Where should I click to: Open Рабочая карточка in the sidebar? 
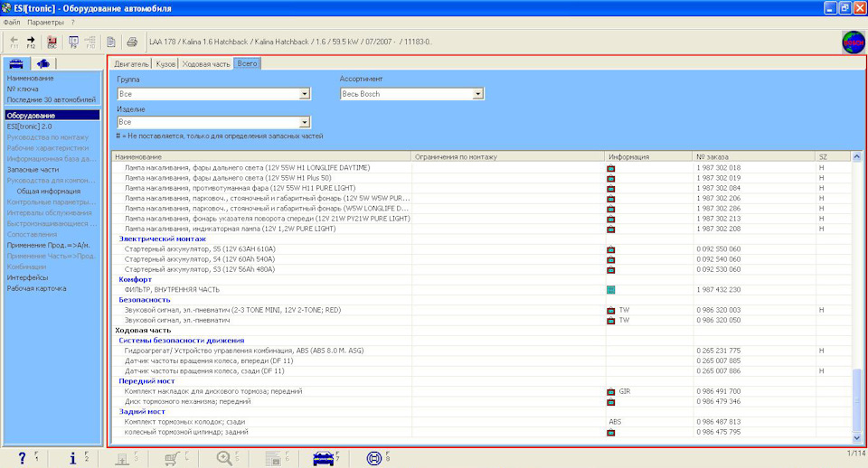[36, 289]
